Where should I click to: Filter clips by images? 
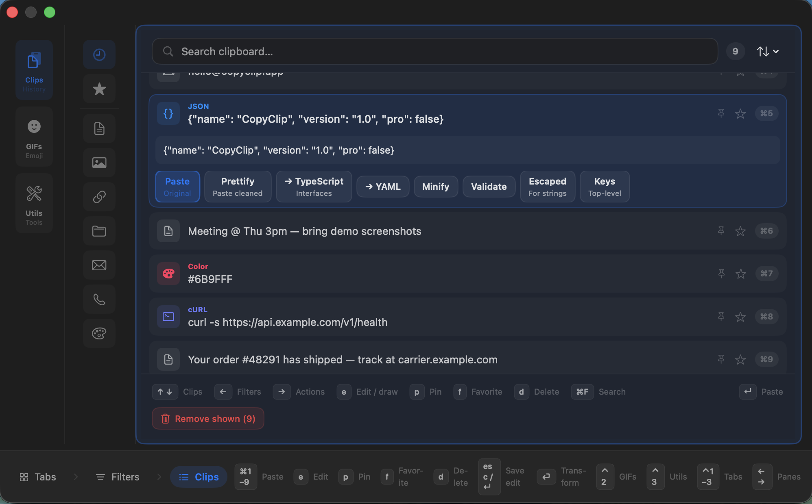pyautogui.click(x=99, y=163)
